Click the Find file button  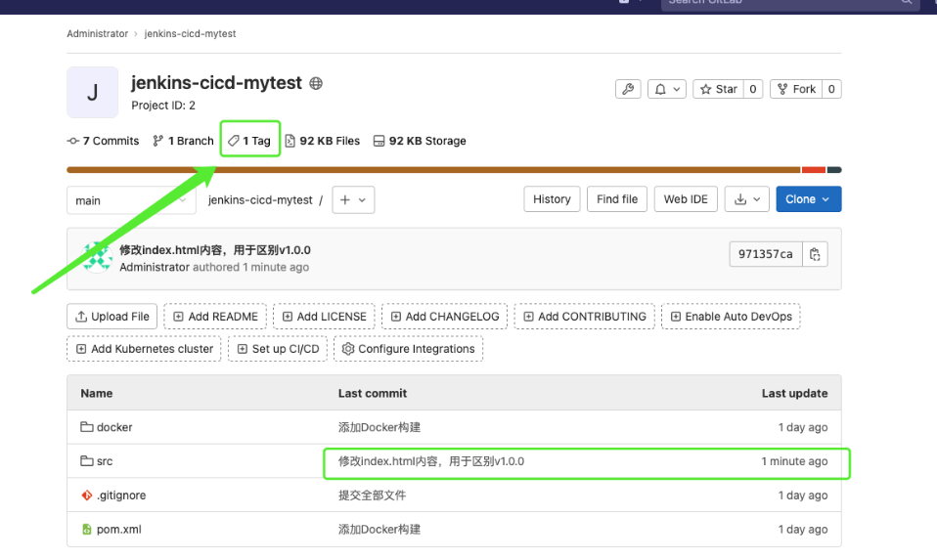pyautogui.click(x=617, y=199)
